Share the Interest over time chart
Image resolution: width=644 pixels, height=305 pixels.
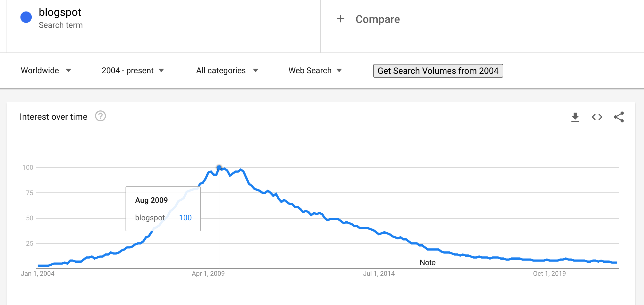(619, 117)
